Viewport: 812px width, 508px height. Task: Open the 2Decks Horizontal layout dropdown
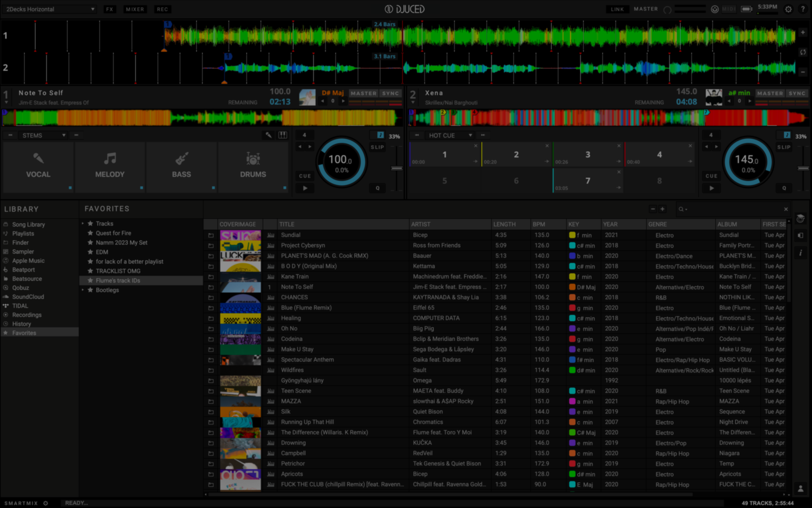[49, 9]
